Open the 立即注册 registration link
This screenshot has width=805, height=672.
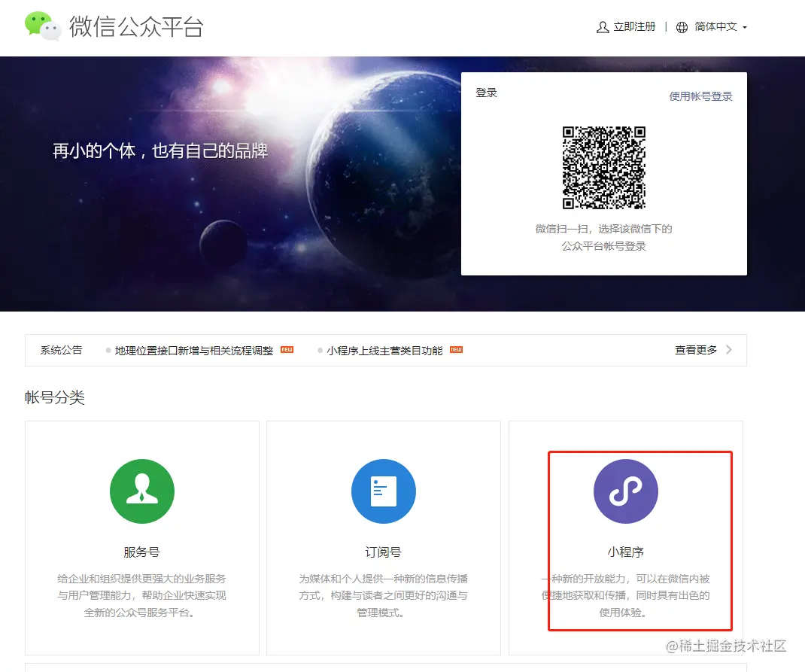point(634,26)
